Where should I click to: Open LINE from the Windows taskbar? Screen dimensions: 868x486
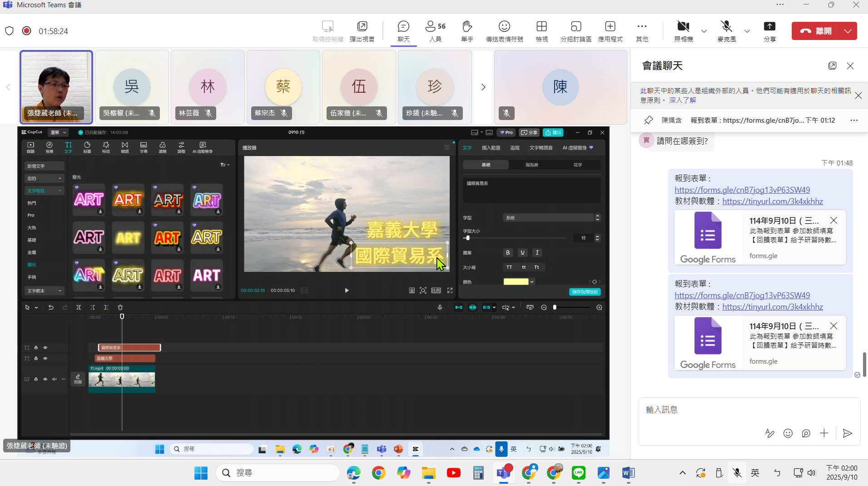point(578,473)
